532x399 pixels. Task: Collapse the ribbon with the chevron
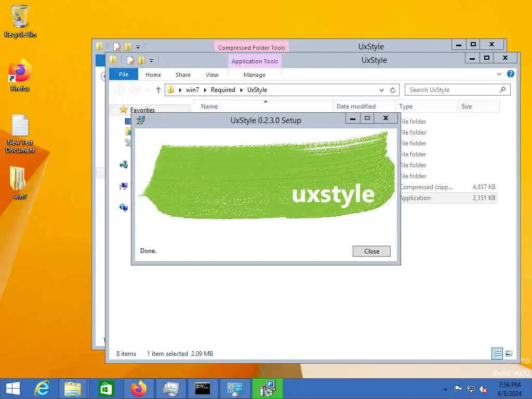499,74
